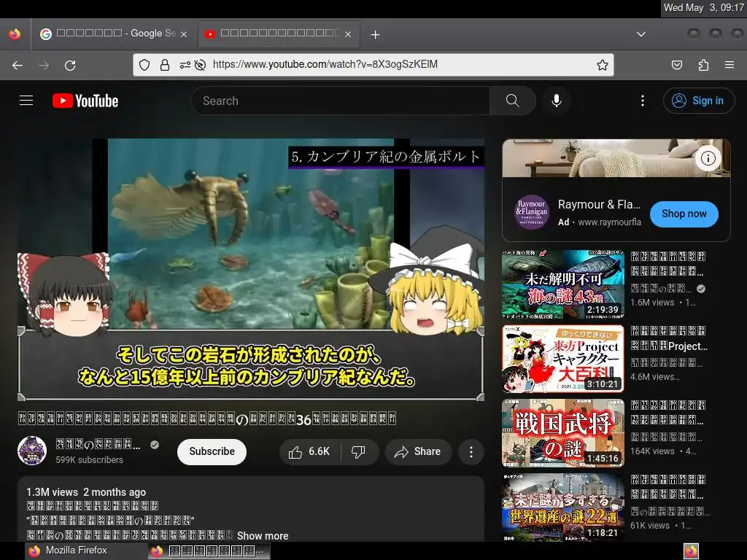Share this video
The width and height of the screenshot is (747, 560).
click(x=418, y=451)
